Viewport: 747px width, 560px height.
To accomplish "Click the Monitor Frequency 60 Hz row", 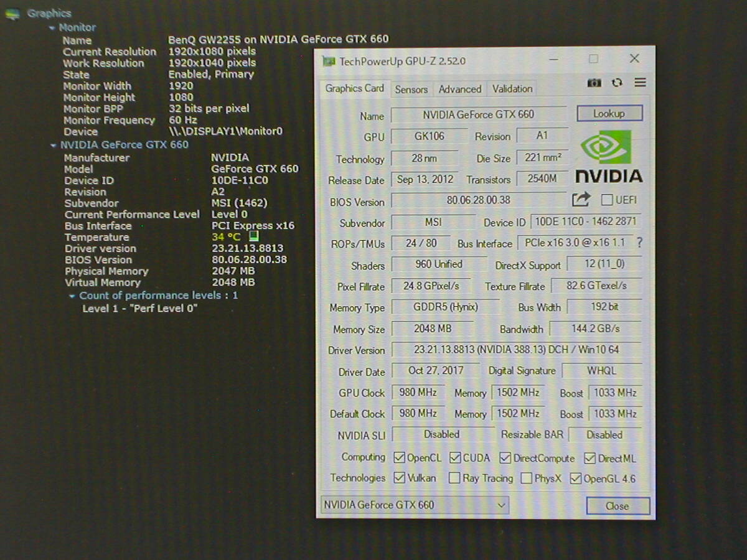I will (x=130, y=120).
